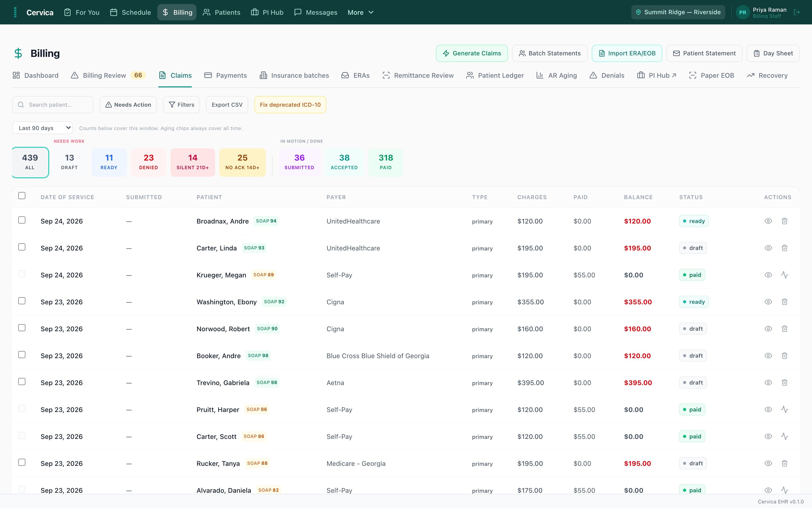
Task: Click trash icon on Booker, Andre row
Action: click(785, 355)
